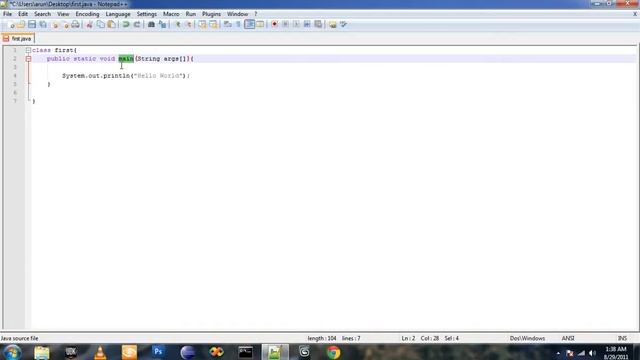
Task: Click the Save Recorded Macro icon
Action: 318,24
